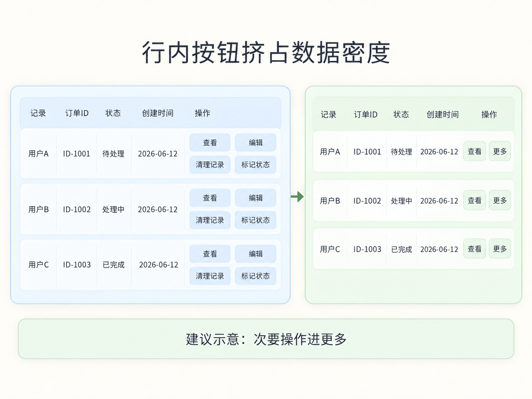The image size is (532, 399).
Task: Click the 订单ID header in the blue table
Action: click(x=77, y=113)
